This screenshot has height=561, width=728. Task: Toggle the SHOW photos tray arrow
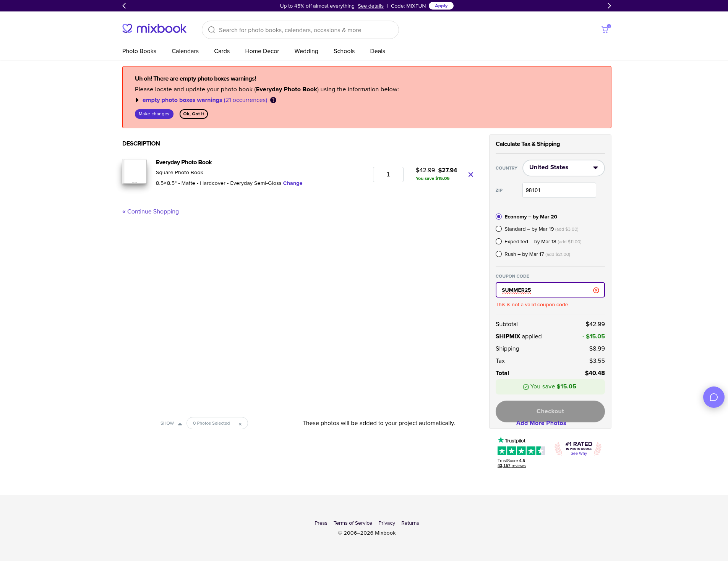click(180, 424)
